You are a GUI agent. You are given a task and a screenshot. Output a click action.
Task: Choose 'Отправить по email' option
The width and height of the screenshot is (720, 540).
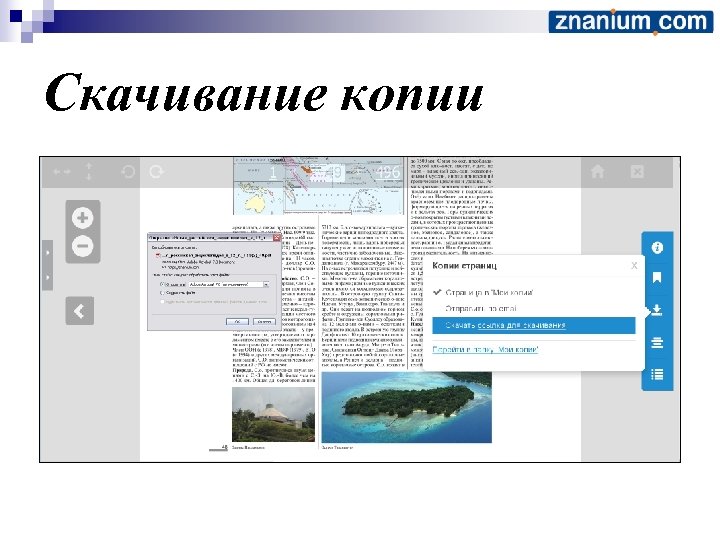481,308
